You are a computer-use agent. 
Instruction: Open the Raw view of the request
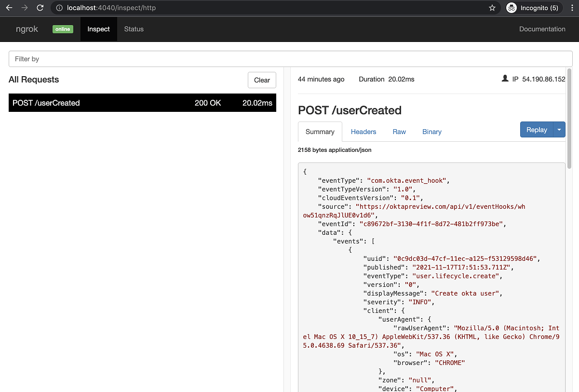point(399,132)
